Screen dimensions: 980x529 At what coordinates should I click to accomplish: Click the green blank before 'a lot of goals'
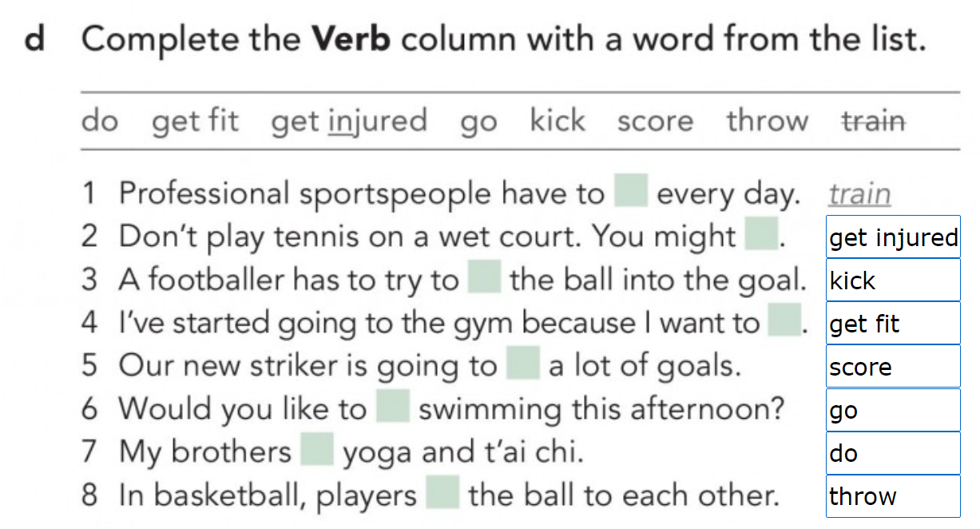(523, 364)
